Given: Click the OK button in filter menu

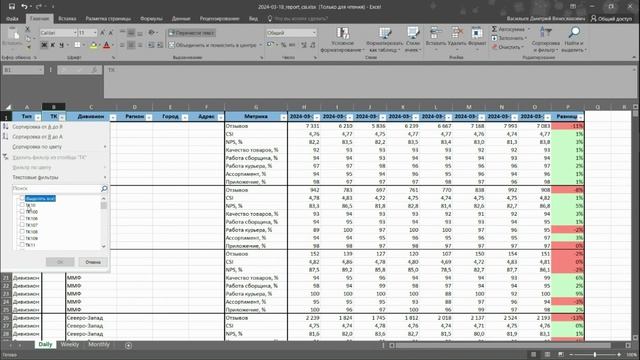Looking at the screenshot, I should point(60,262).
